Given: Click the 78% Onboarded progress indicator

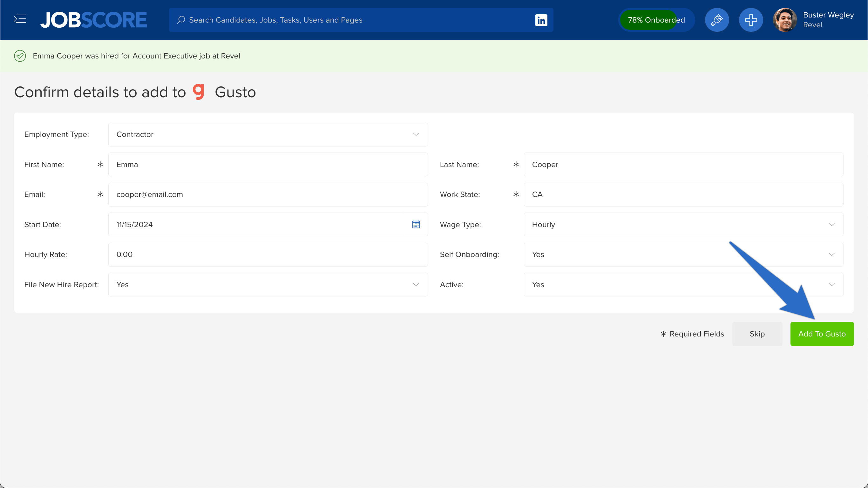Looking at the screenshot, I should 656,20.
